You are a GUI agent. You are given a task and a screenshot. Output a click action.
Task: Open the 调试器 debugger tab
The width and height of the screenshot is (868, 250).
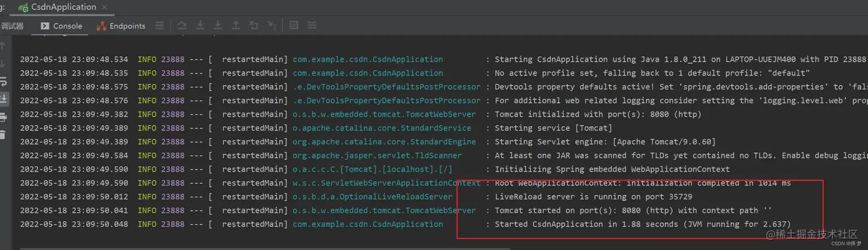point(12,26)
